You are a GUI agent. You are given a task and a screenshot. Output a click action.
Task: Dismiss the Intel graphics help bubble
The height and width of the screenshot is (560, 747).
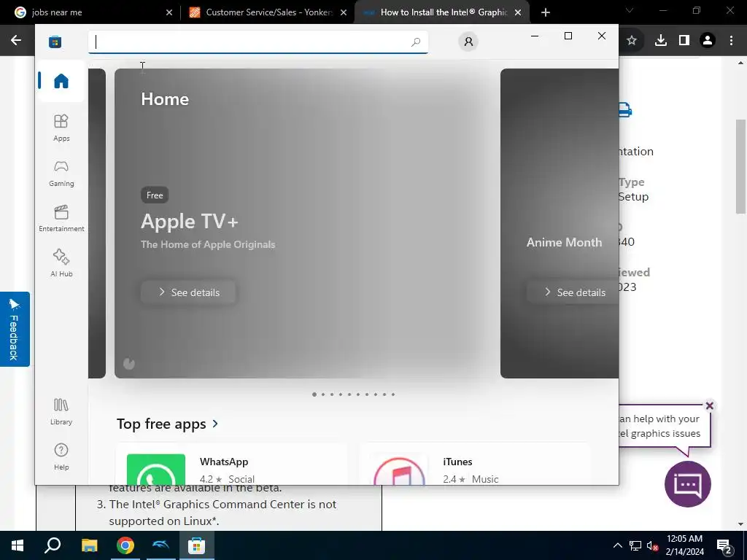pyautogui.click(x=709, y=405)
